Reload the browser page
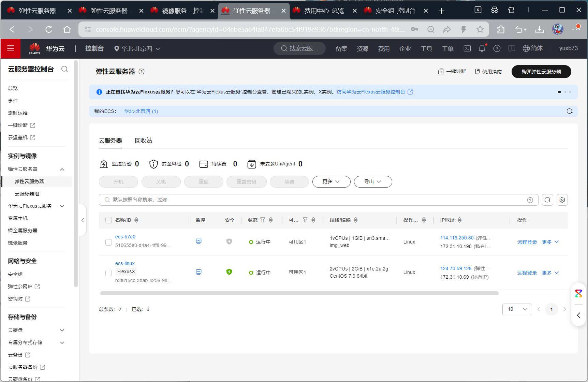588x382 pixels. click(x=49, y=29)
